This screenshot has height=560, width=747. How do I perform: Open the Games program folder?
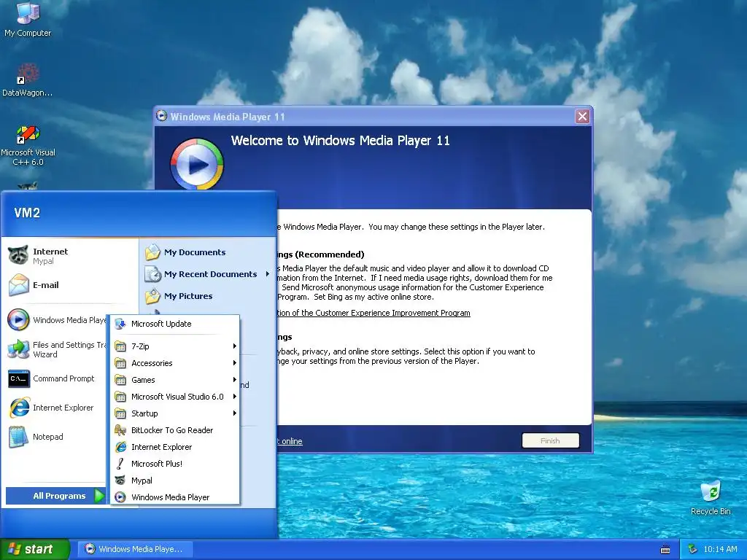pyautogui.click(x=175, y=379)
